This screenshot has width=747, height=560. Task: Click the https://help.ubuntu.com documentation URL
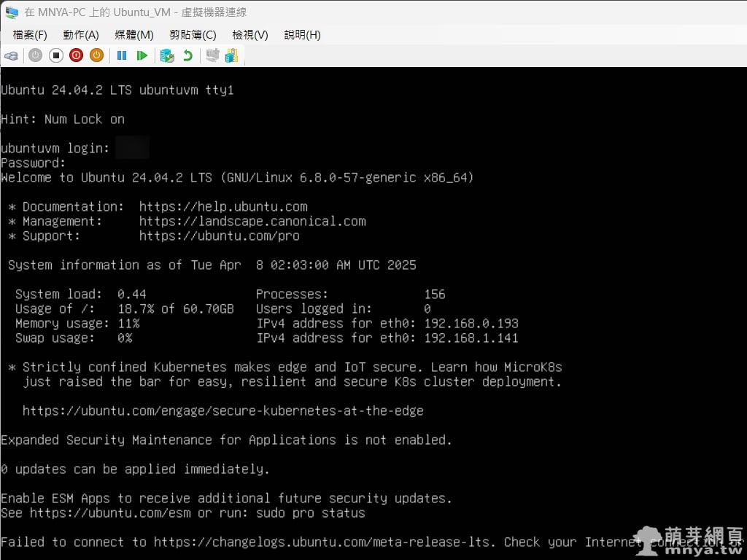click(x=223, y=207)
